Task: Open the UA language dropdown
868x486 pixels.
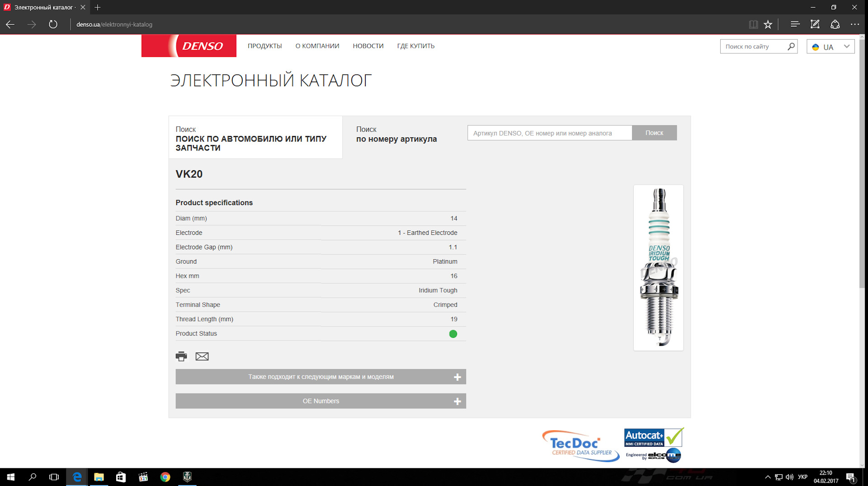Action: [830, 47]
